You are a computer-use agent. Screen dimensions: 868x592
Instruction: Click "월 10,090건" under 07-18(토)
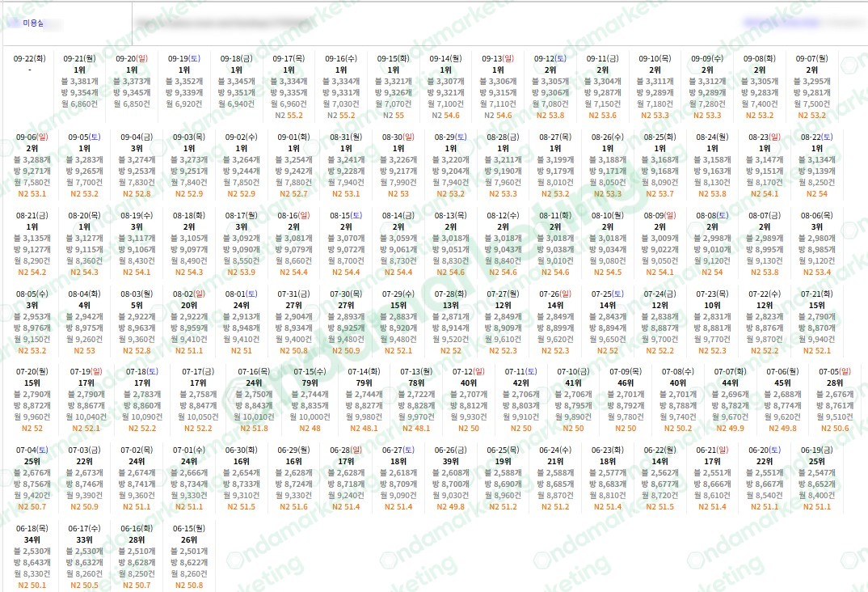(142, 417)
